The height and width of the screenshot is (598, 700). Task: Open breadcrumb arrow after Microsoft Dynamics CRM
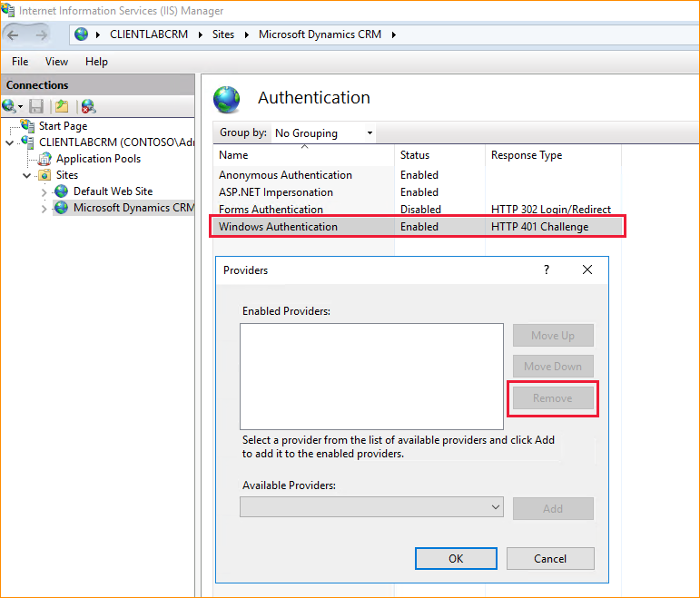[394, 34]
